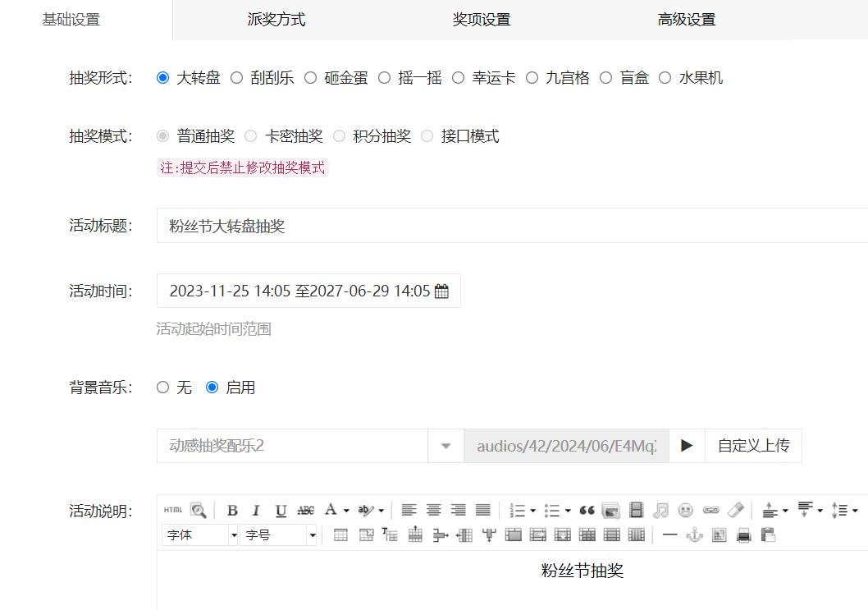The image size is (868, 610).
Task: Expand ordered list style arrow
Action: 533,511
